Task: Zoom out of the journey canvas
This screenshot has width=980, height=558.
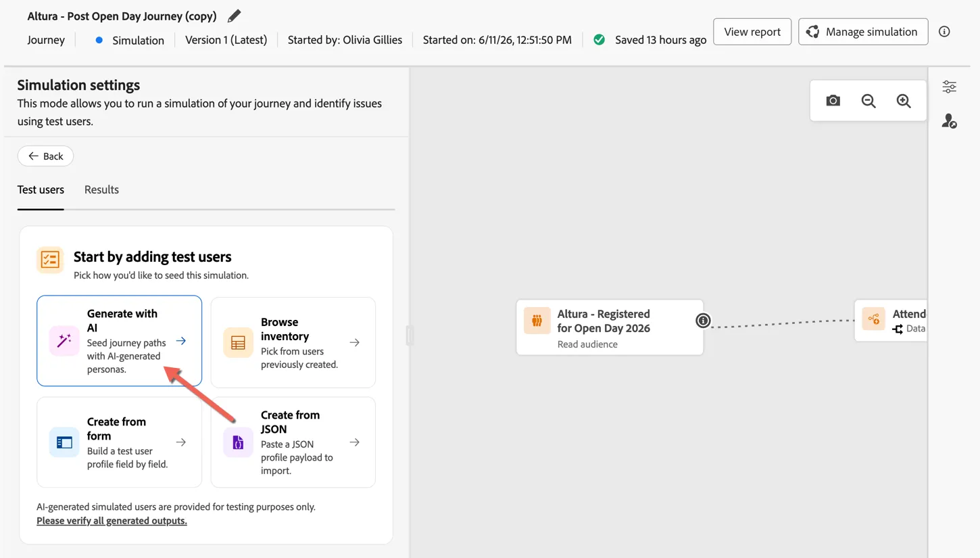Action: (868, 101)
